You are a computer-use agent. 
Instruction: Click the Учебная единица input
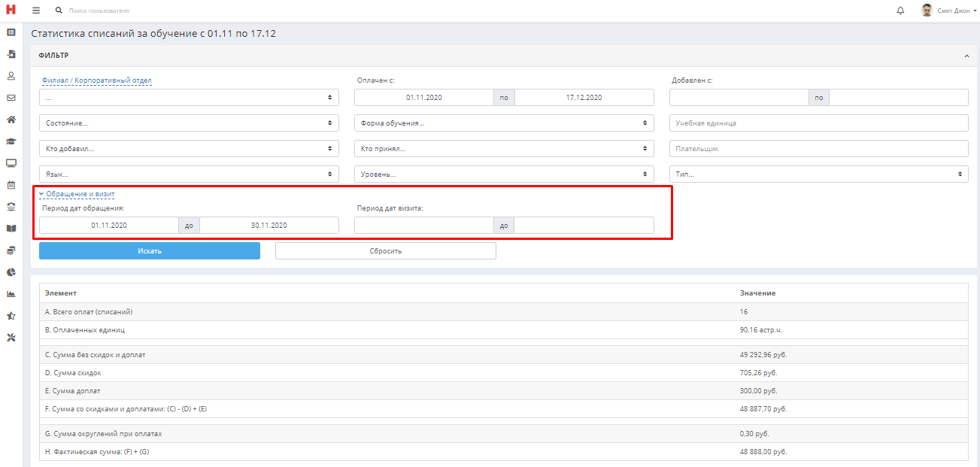coord(818,123)
